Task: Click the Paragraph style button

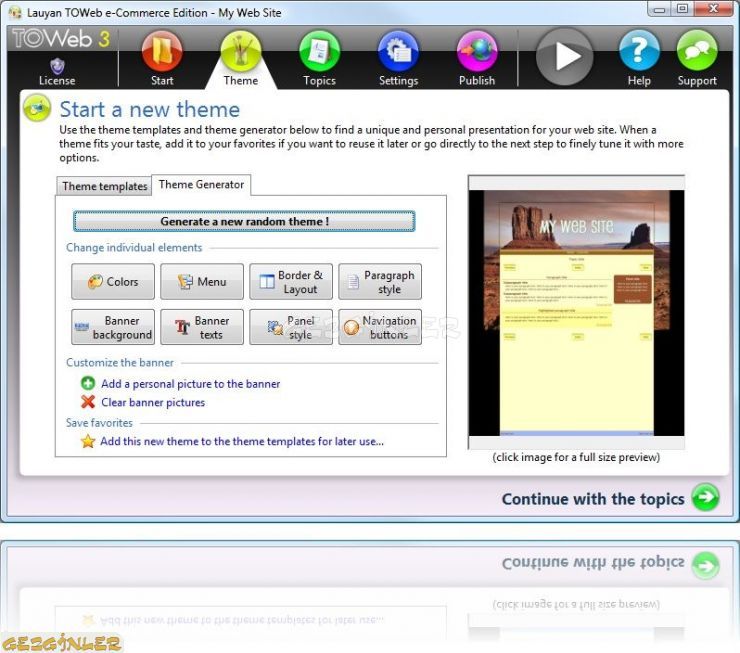Action: click(x=380, y=282)
